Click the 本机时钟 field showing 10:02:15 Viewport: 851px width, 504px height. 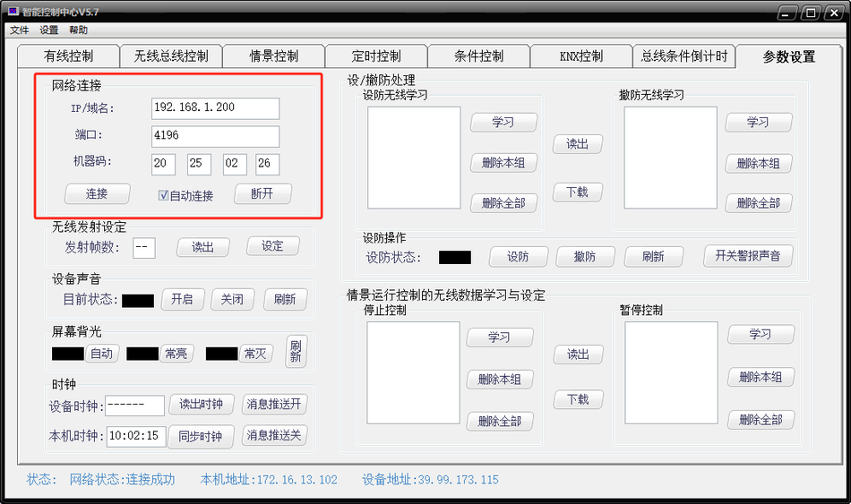tap(136, 436)
